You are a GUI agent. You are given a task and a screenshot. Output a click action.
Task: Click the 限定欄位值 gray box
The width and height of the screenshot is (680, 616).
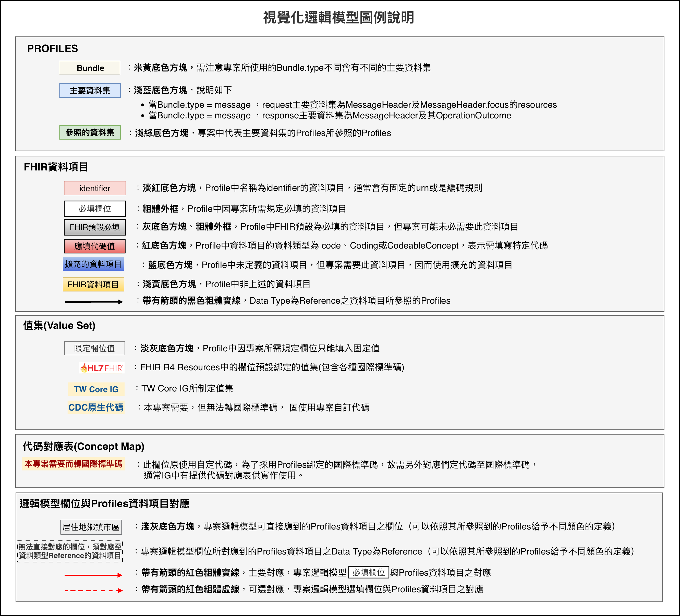(94, 348)
